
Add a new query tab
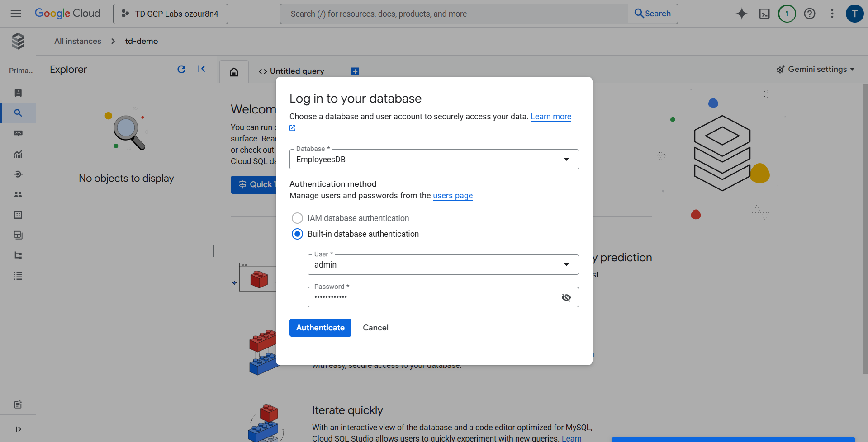[355, 71]
